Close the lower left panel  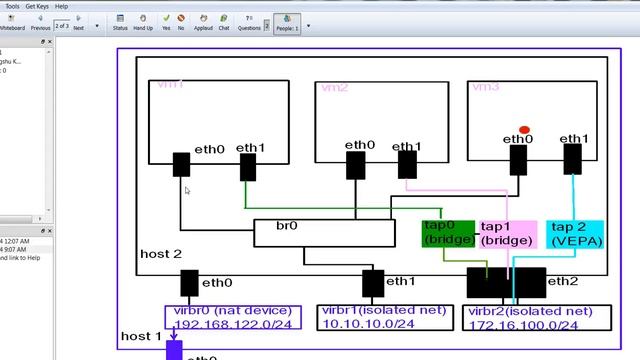point(50,231)
